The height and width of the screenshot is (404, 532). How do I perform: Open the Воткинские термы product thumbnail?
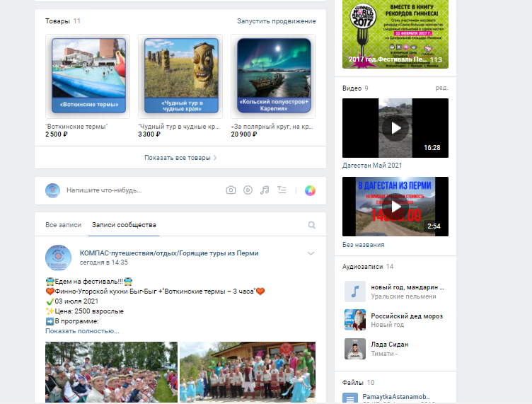(88, 76)
